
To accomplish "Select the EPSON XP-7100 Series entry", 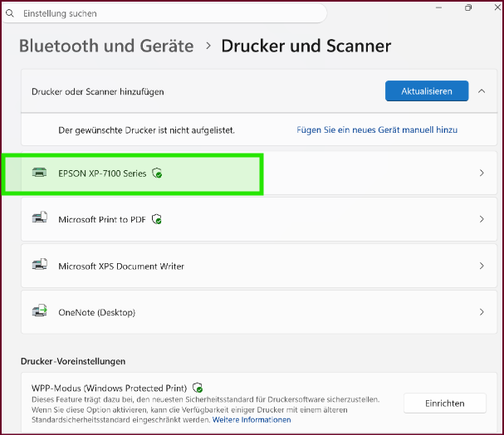I will coord(259,173).
